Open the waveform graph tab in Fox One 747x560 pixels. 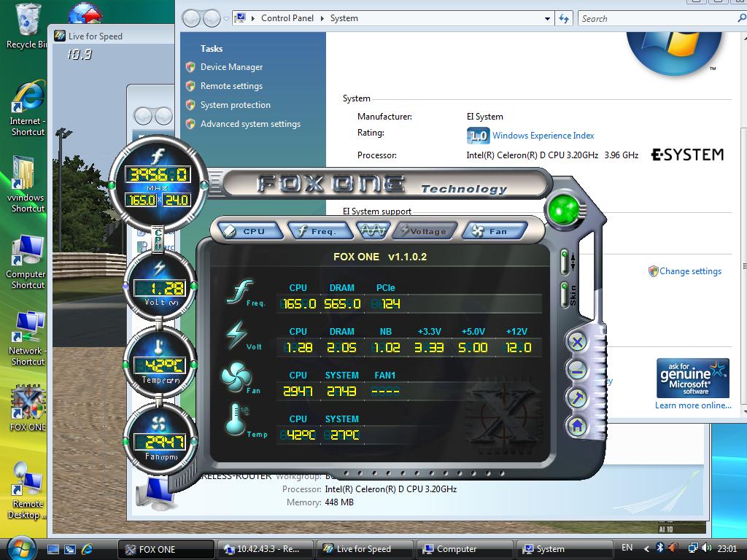click(x=373, y=231)
